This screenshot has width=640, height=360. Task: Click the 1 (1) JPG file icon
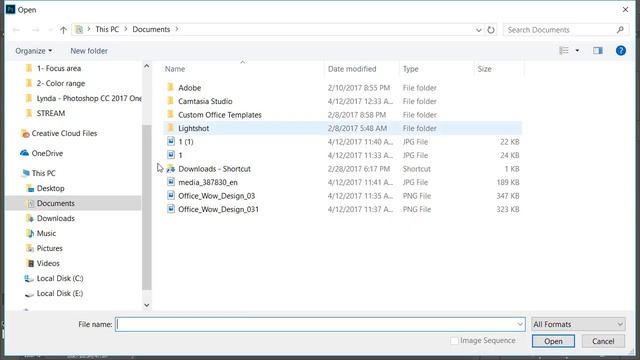coord(171,142)
